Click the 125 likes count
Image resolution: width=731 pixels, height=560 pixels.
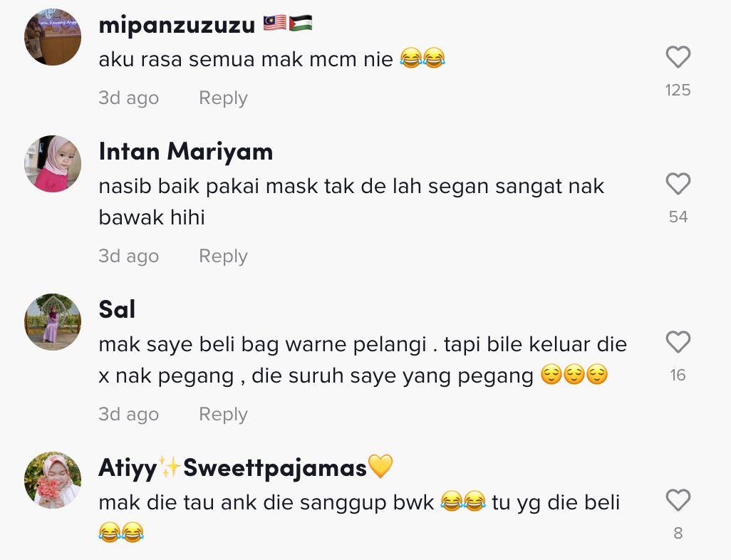(678, 90)
